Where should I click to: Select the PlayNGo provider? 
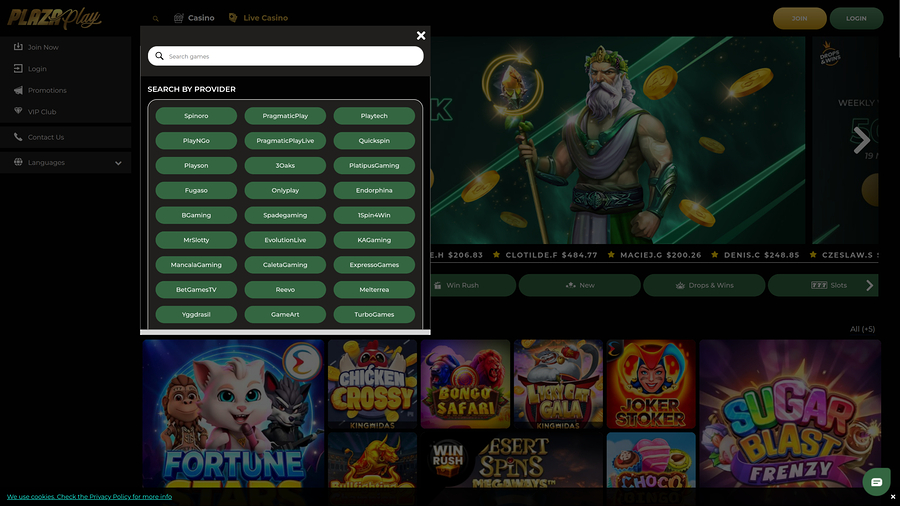point(196,141)
